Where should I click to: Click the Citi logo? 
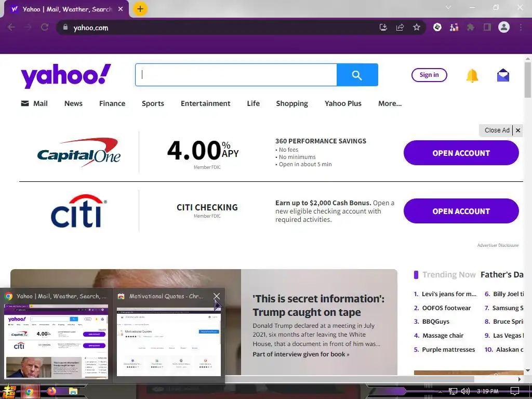pyautogui.click(x=79, y=211)
